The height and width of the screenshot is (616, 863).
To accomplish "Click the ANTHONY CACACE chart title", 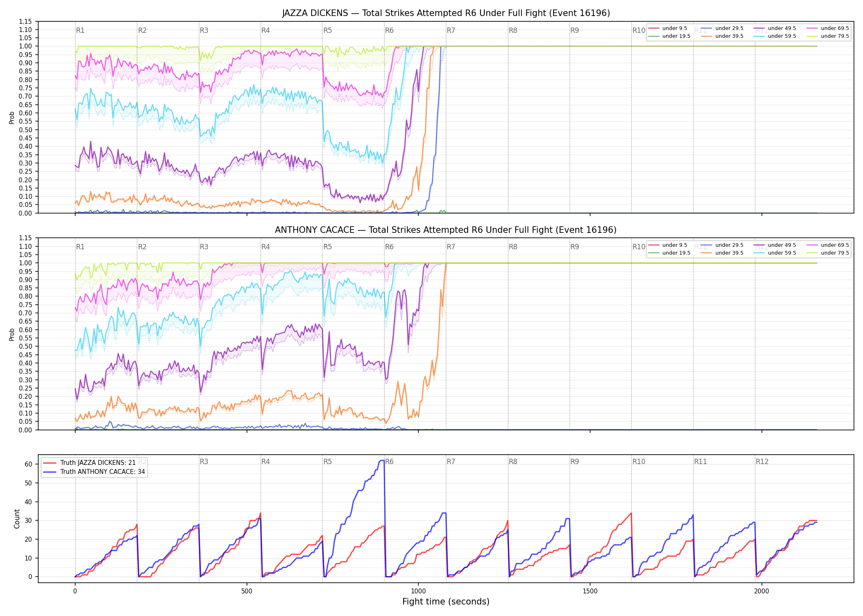I will click(446, 230).
